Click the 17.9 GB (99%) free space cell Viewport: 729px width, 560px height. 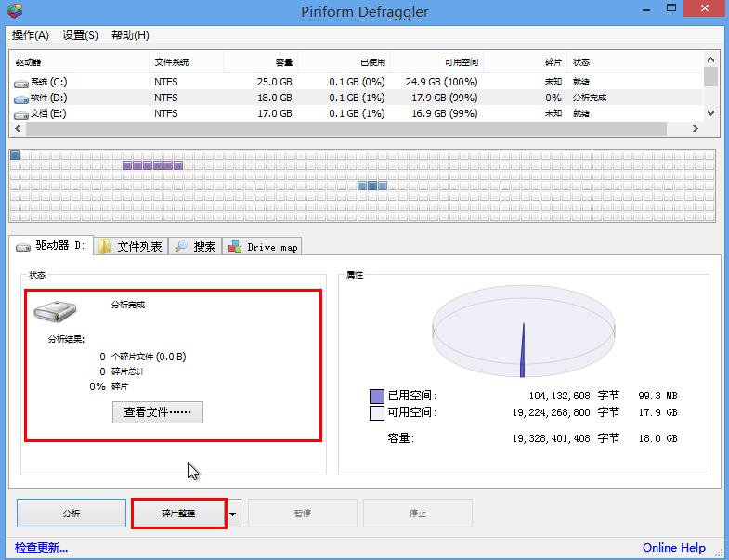tap(445, 98)
